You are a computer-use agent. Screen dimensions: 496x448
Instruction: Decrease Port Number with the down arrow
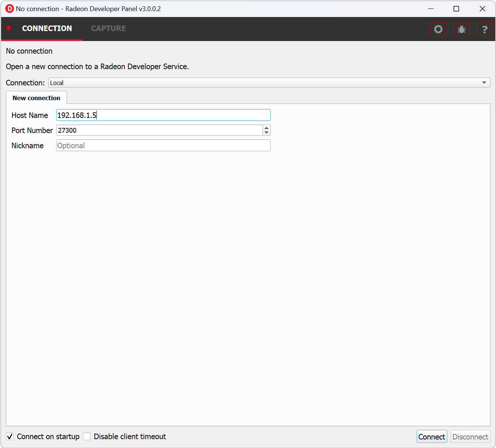266,133
